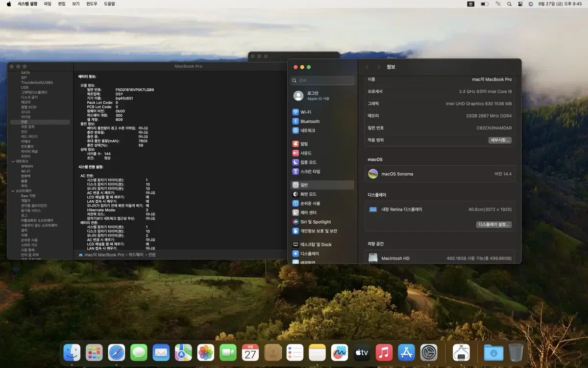Open Apple TV from the Dock

362,352
